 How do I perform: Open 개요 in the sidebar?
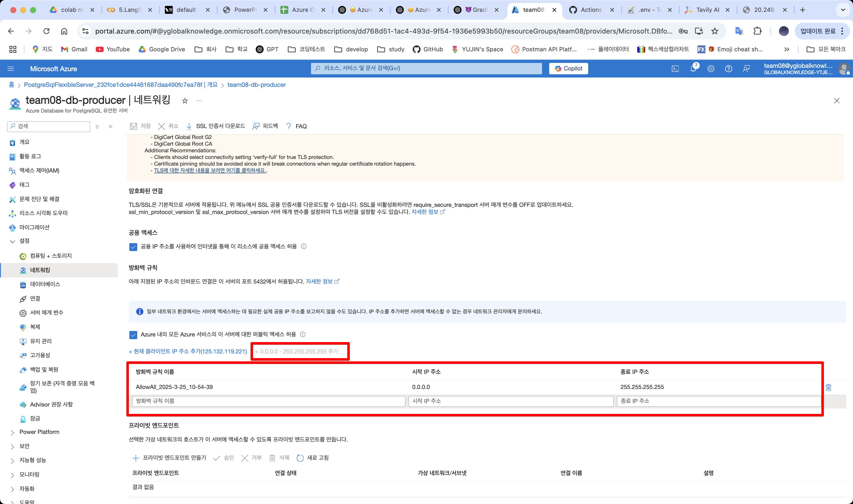(x=24, y=142)
